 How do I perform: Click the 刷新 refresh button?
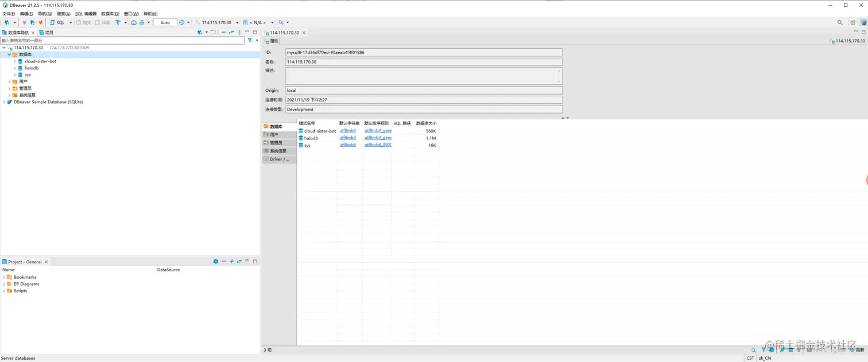click(x=857, y=350)
